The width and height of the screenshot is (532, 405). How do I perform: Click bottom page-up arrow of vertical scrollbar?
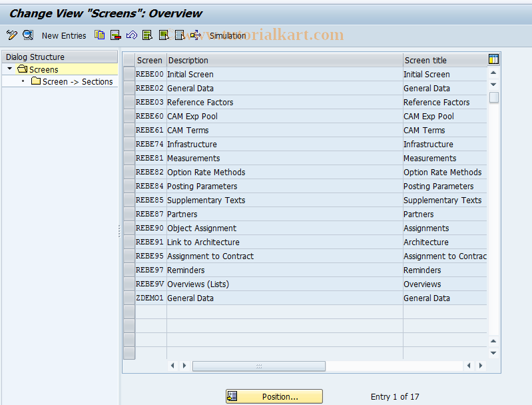point(493,341)
